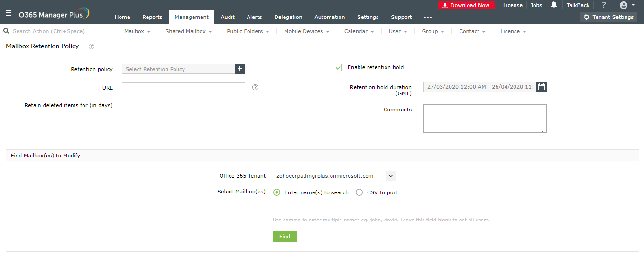Viewport: 644px width, 275px height.
Task: Open the retention hold duration calendar picker
Action: pyautogui.click(x=542, y=87)
